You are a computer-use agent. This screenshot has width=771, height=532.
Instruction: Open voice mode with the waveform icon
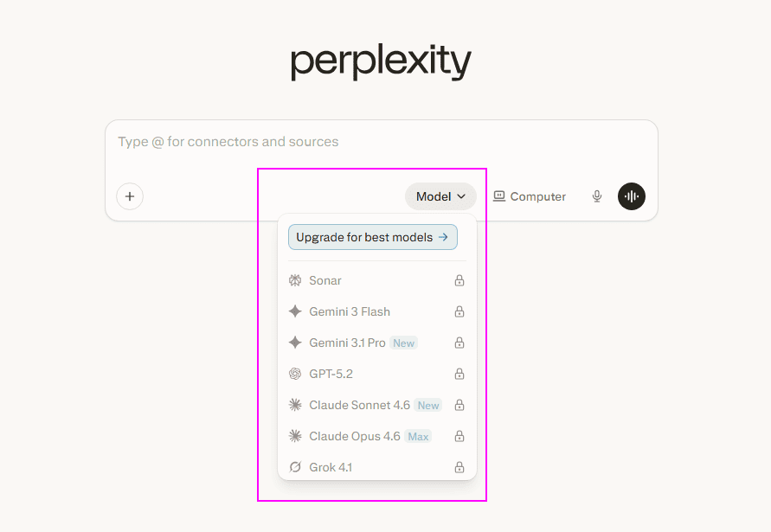pyautogui.click(x=632, y=196)
